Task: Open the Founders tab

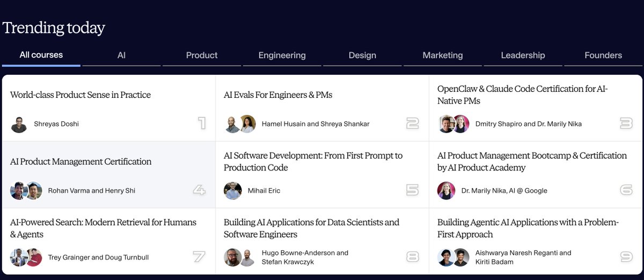Action: coord(603,55)
